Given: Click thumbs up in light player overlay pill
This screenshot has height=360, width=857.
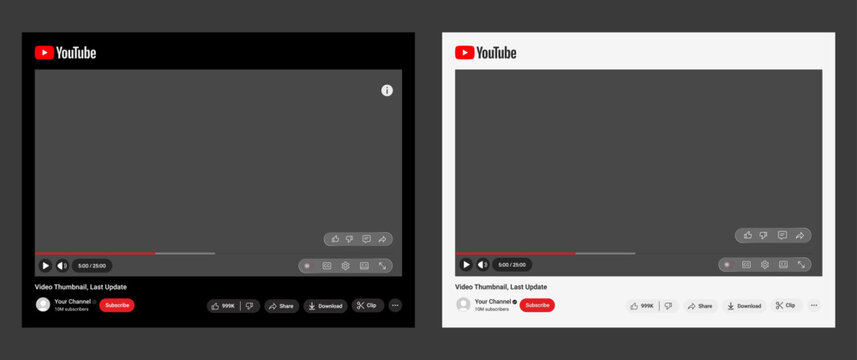Looking at the screenshot, I should pos(748,235).
